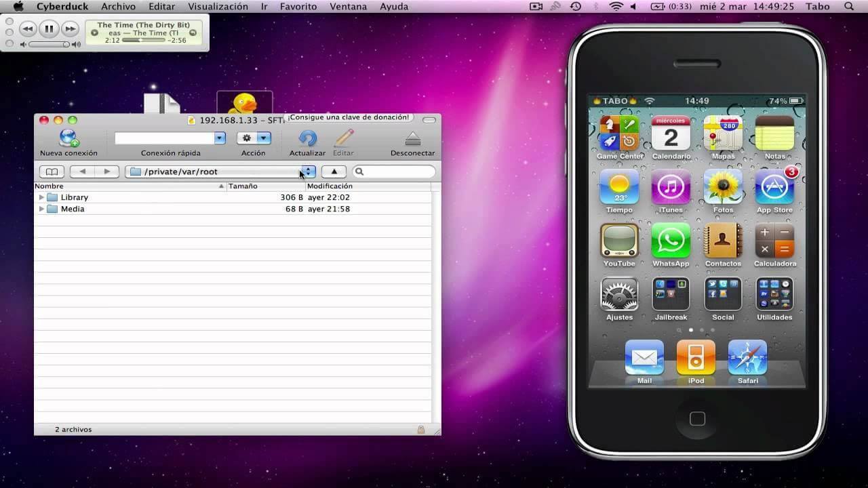Image resolution: width=868 pixels, height=488 pixels.
Task: Expand the Library folder disclosure triangle
Action: pyautogui.click(x=41, y=197)
